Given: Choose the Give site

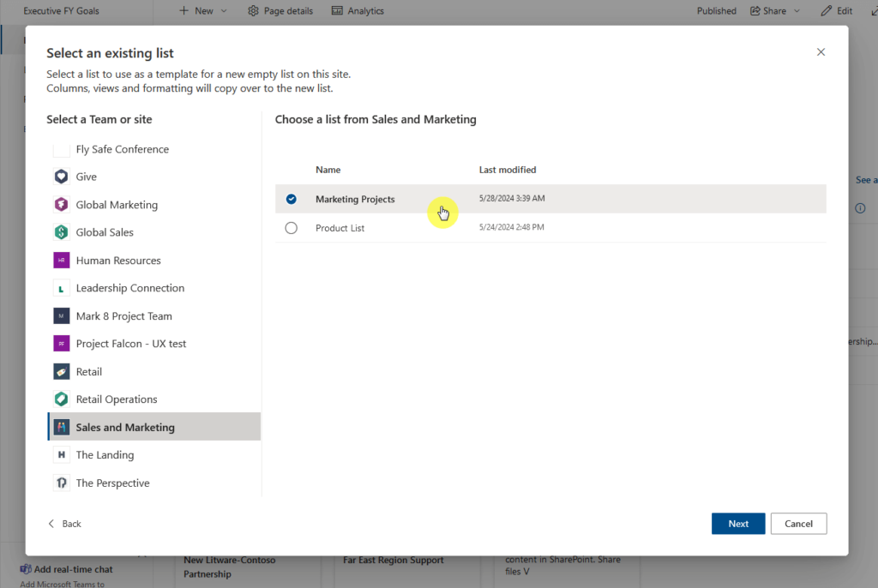Looking at the screenshot, I should tap(154, 177).
